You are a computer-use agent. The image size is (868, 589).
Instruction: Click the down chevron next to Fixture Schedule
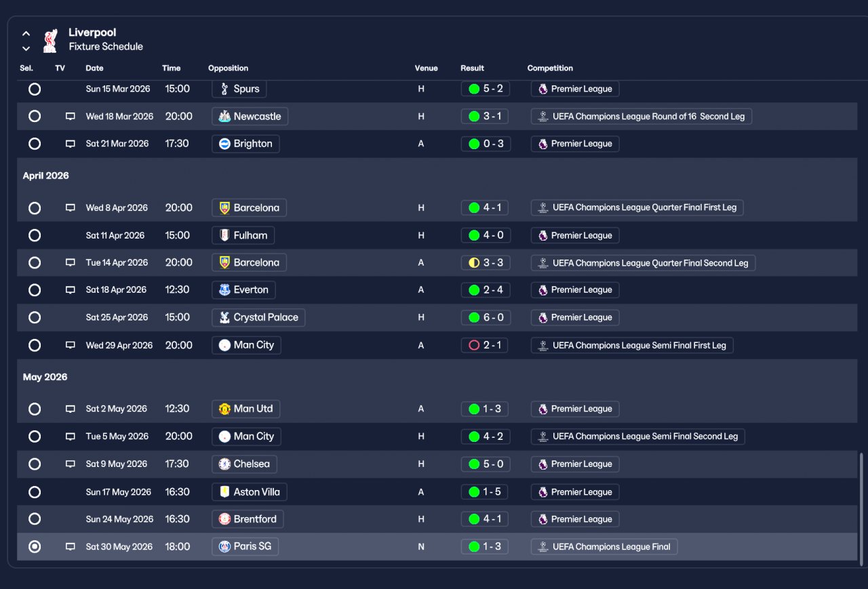click(26, 48)
